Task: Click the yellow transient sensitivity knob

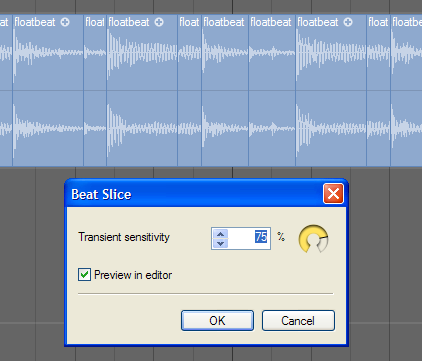Action: tap(313, 239)
